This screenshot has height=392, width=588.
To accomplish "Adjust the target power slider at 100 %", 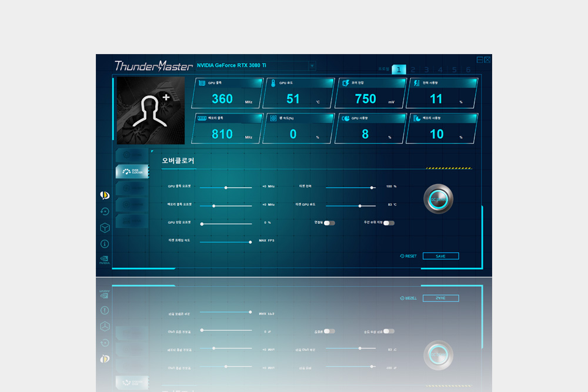I will (x=372, y=187).
